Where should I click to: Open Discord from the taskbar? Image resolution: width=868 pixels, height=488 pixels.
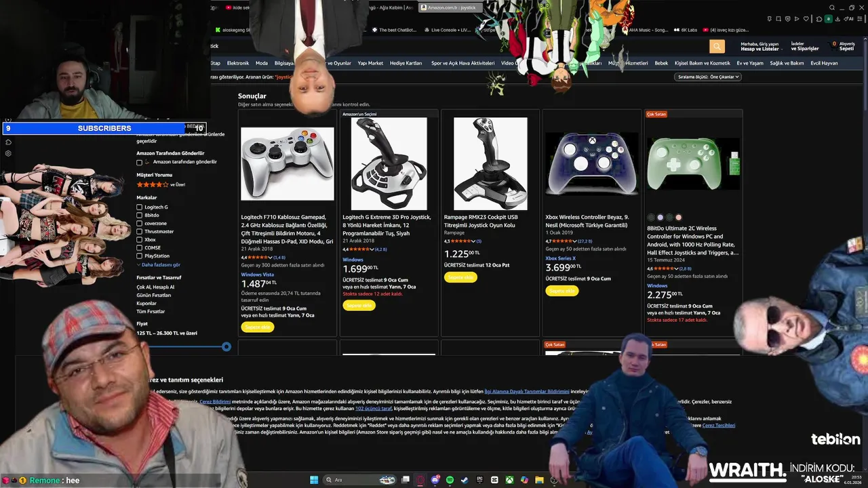pyautogui.click(x=435, y=480)
